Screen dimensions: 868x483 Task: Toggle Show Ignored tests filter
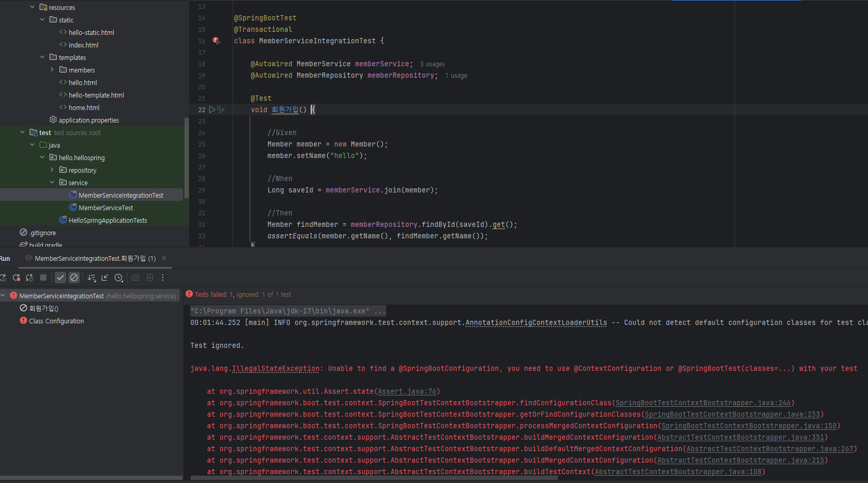[x=74, y=277]
